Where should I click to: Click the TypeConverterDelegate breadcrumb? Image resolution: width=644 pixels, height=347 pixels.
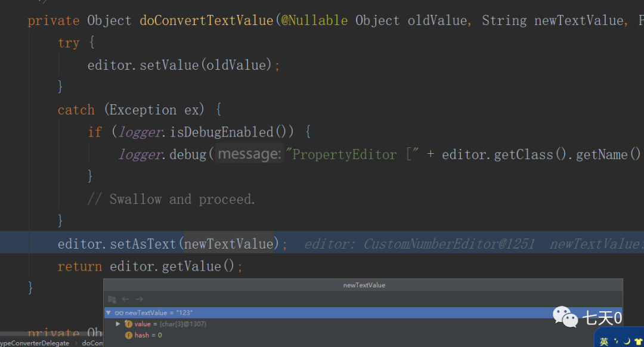click(35, 343)
